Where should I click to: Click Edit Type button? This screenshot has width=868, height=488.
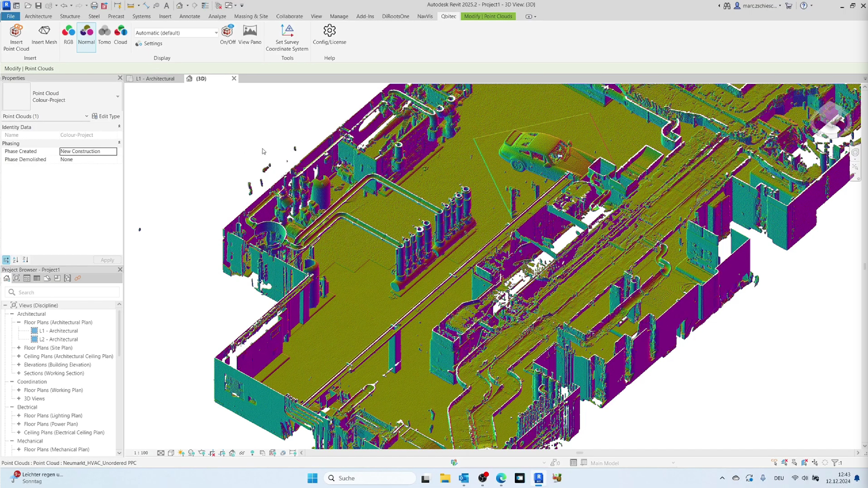(x=106, y=116)
